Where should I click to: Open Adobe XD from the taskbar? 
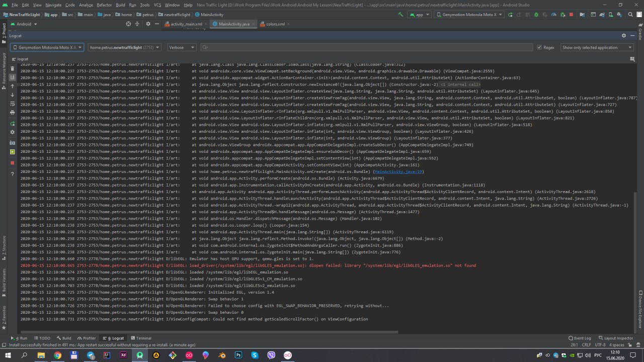click(x=123, y=355)
